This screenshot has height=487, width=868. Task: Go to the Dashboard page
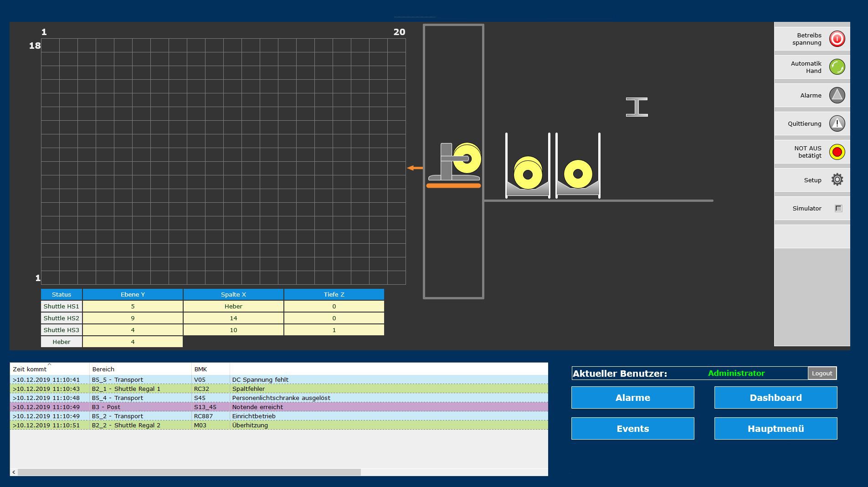776,398
